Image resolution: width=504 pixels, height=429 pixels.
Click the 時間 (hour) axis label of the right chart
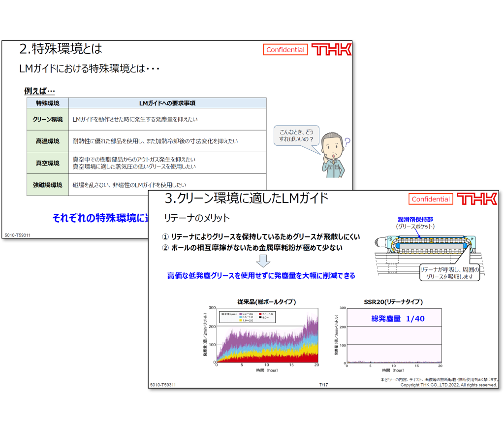click(x=393, y=370)
